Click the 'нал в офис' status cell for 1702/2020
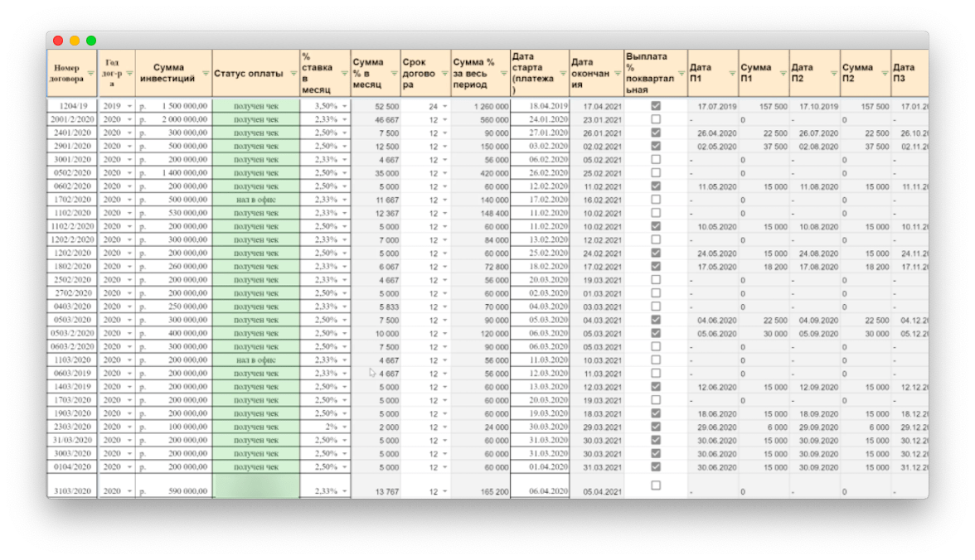This screenshot has height=560, width=975. click(255, 200)
